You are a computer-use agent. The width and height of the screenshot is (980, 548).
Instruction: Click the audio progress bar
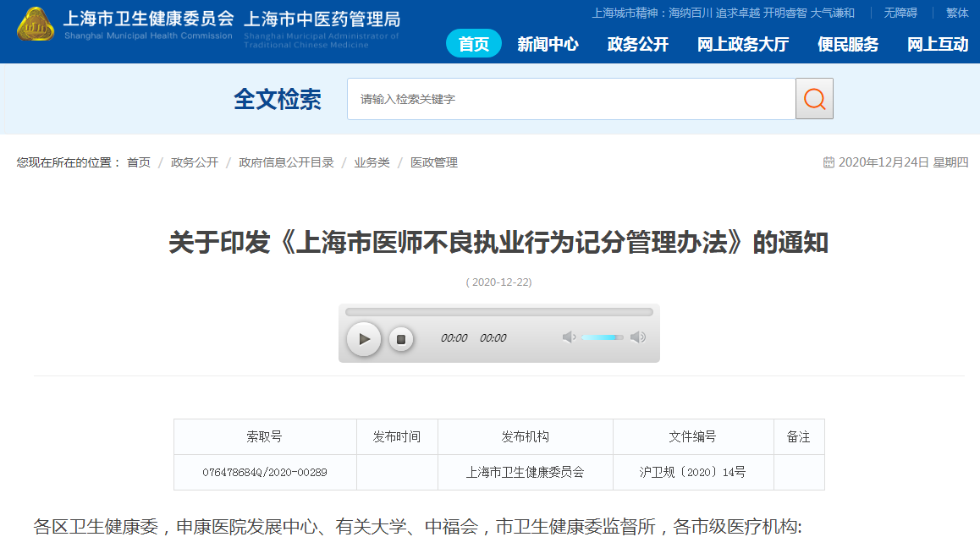(x=498, y=312)
